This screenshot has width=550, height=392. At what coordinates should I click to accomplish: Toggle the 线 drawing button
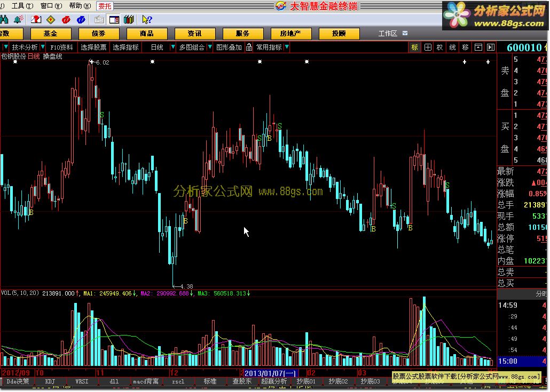coord(452,47)
